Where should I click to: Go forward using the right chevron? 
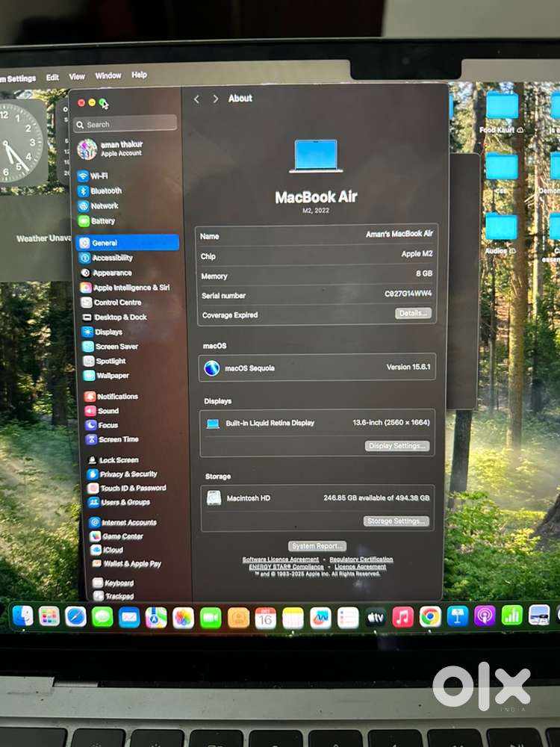click(216, 99)
